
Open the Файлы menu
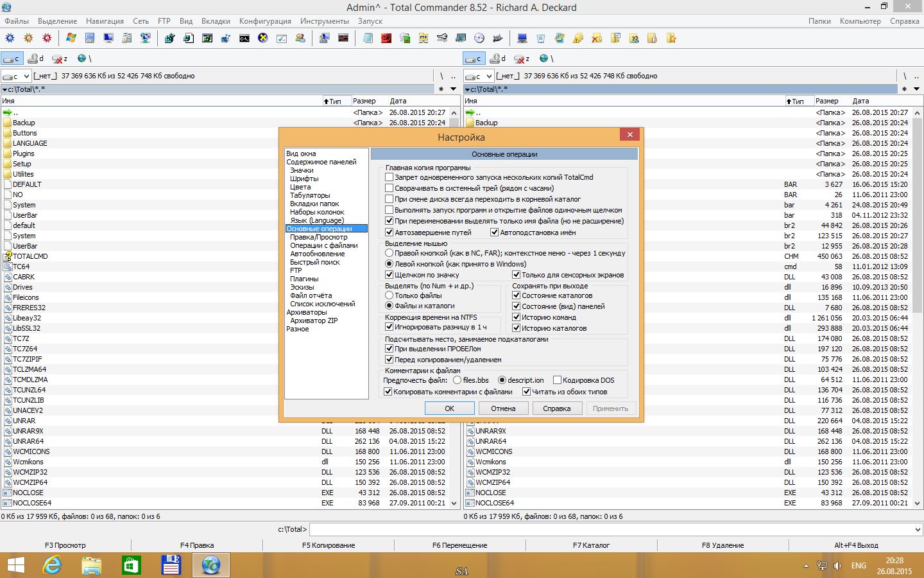click(x=17, y=21)
